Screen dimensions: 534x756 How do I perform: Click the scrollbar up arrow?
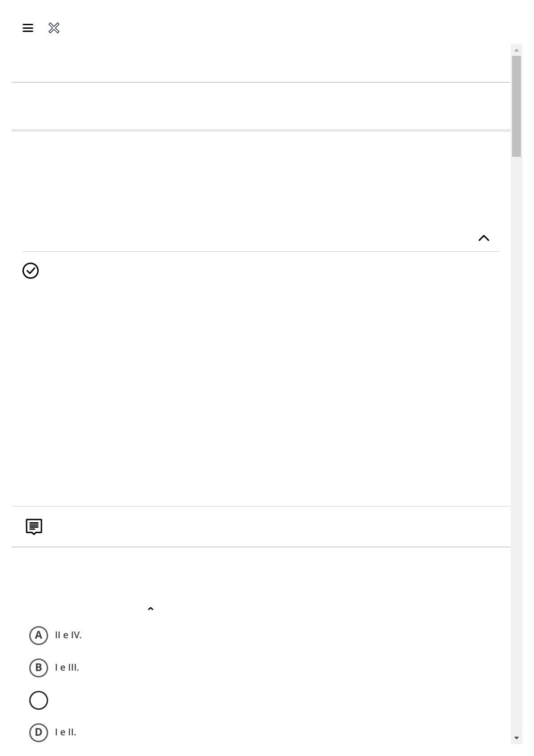pos(516,50)
